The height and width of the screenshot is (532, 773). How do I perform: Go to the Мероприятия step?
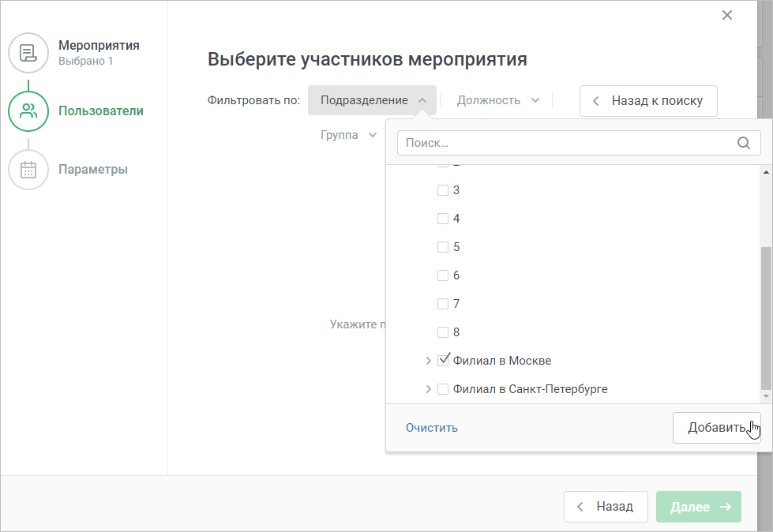[x=99, y=45]
